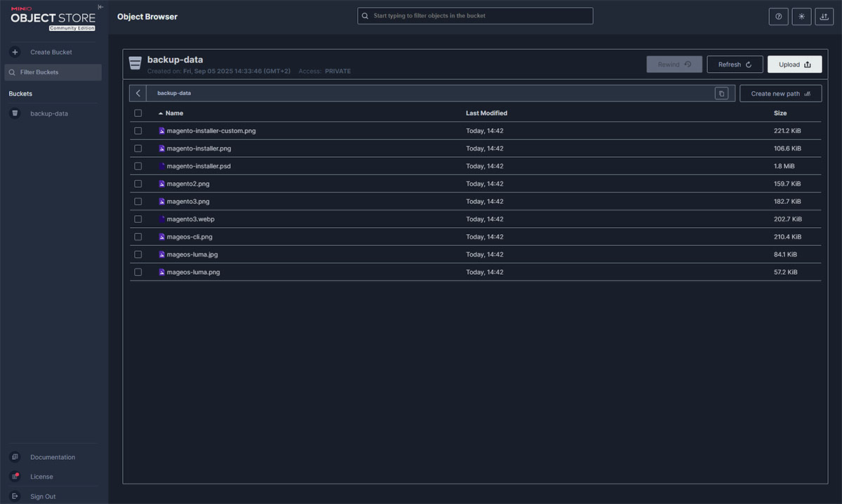
Task: Open the backup-data bucket in the sidebar
Action: point(49,114)
